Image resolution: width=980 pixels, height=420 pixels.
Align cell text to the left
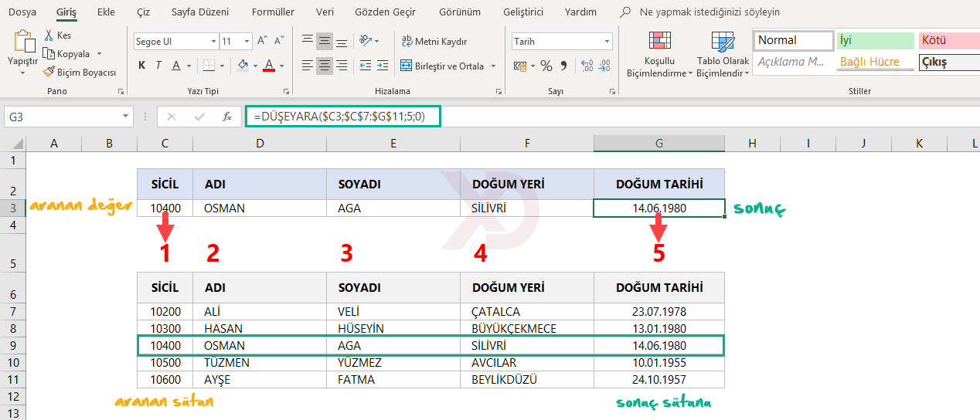(307, 66)
